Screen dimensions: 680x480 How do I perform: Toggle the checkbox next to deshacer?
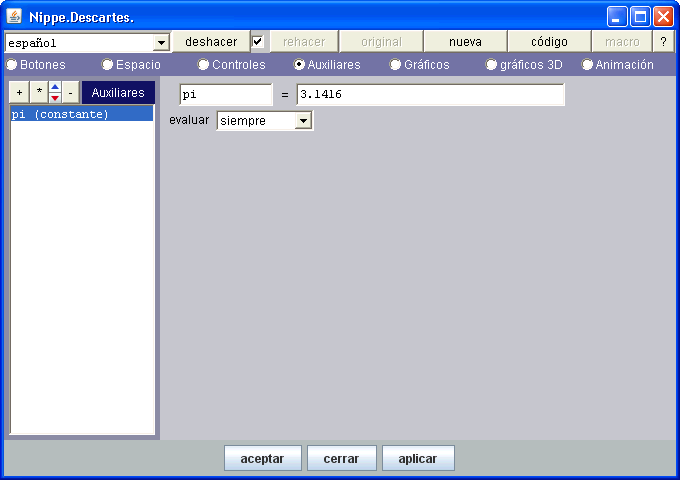258,42
